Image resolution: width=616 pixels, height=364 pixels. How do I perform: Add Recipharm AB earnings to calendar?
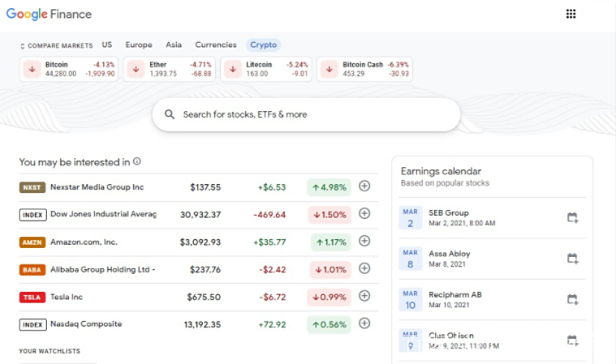[x=572, y=300]
